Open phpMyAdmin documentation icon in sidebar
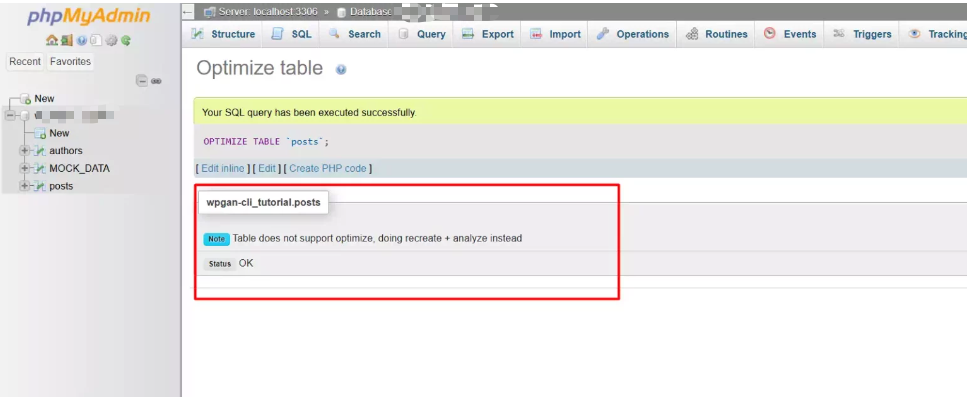This screenshot has width=967, height=401. (x=81, y=41)
